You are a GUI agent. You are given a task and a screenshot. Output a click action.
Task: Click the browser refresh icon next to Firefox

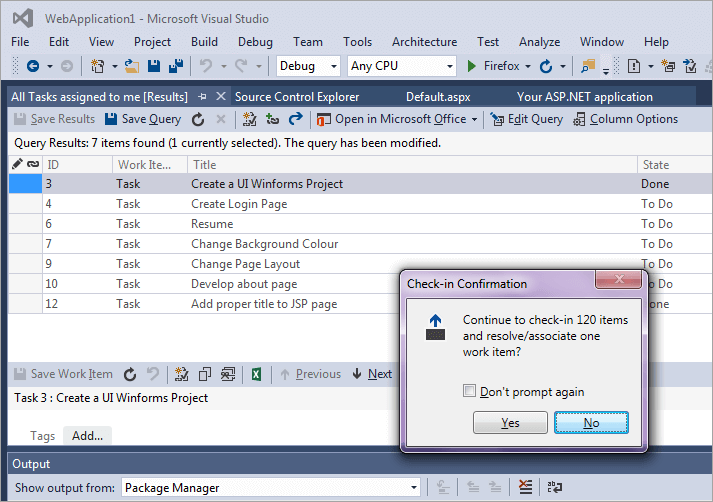coord(546,66)
